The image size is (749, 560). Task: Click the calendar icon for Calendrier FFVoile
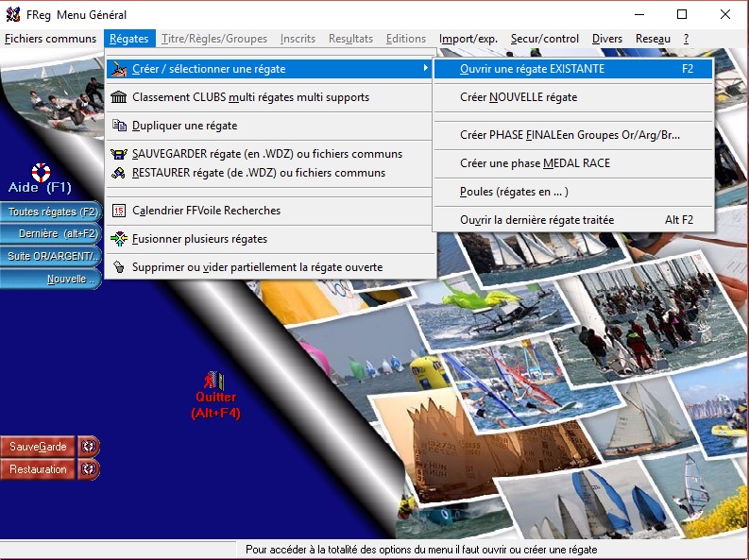[119, 211]
